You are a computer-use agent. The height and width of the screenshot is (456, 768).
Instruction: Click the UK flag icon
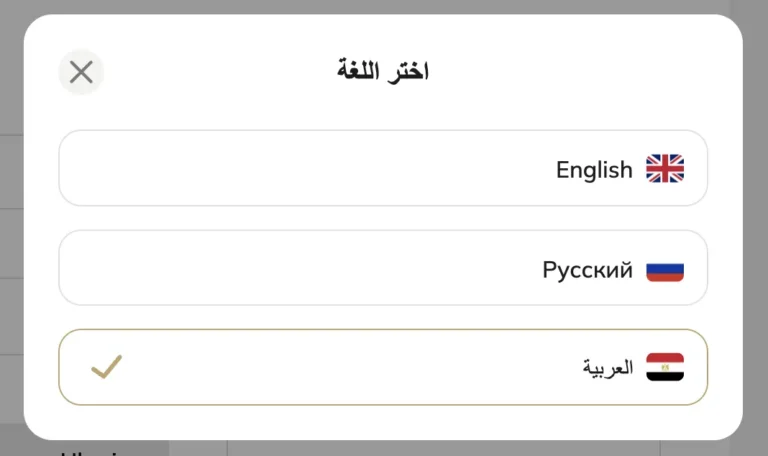[665, 169]
